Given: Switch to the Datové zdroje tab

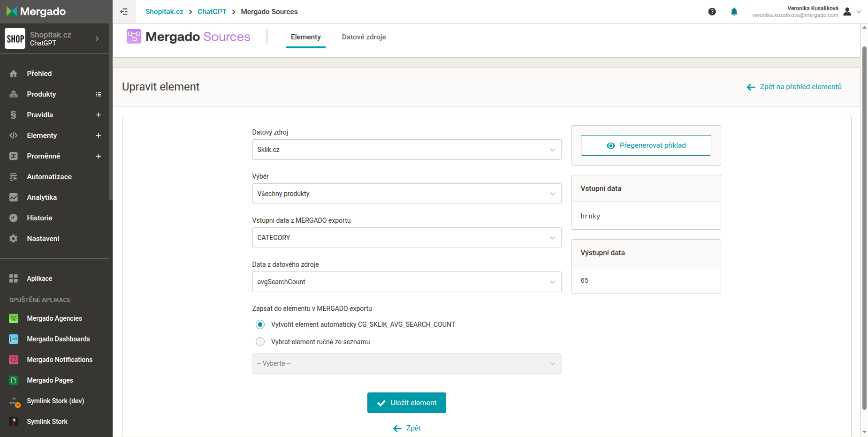Looking at the screenshot, I should click(364, 37).
